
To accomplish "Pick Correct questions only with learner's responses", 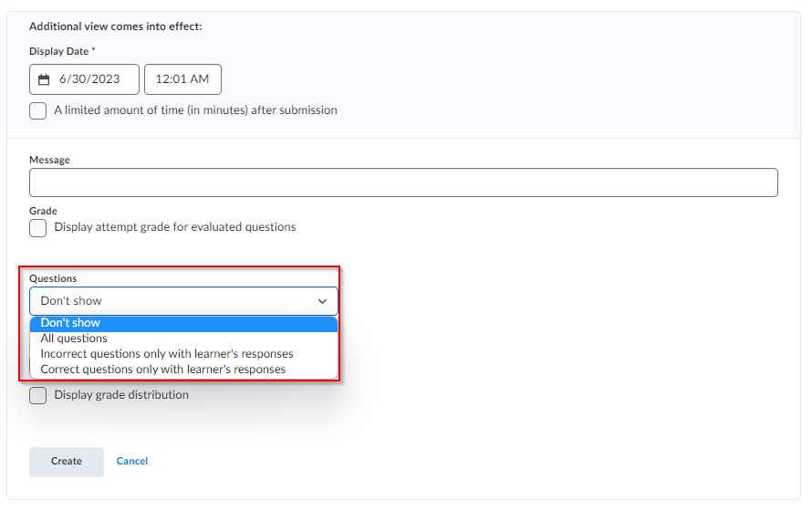I will pos(163,370).
